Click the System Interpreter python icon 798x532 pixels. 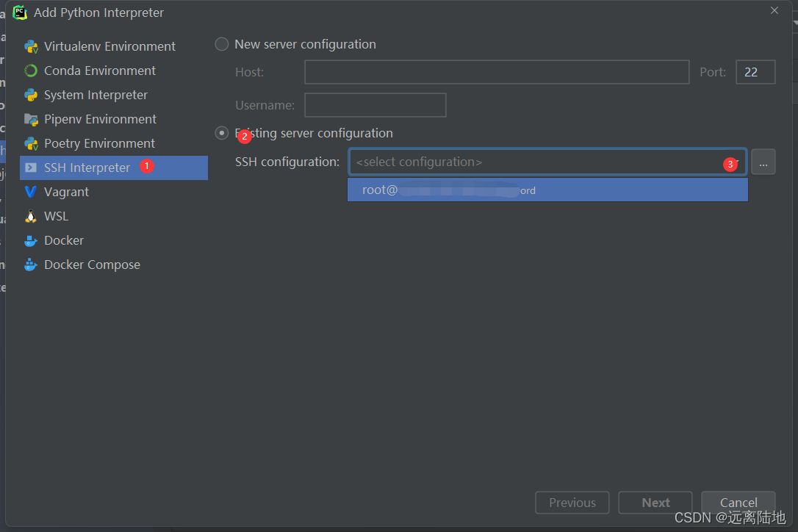(31, 96)
